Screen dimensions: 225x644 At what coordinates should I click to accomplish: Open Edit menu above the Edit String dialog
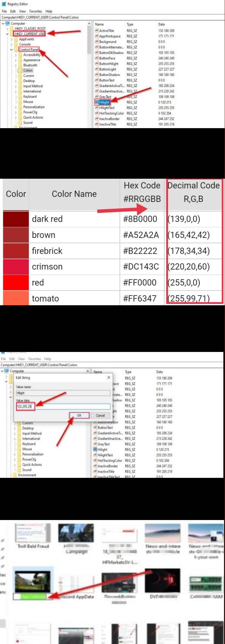pyautogui.click(x=12, y=359)
